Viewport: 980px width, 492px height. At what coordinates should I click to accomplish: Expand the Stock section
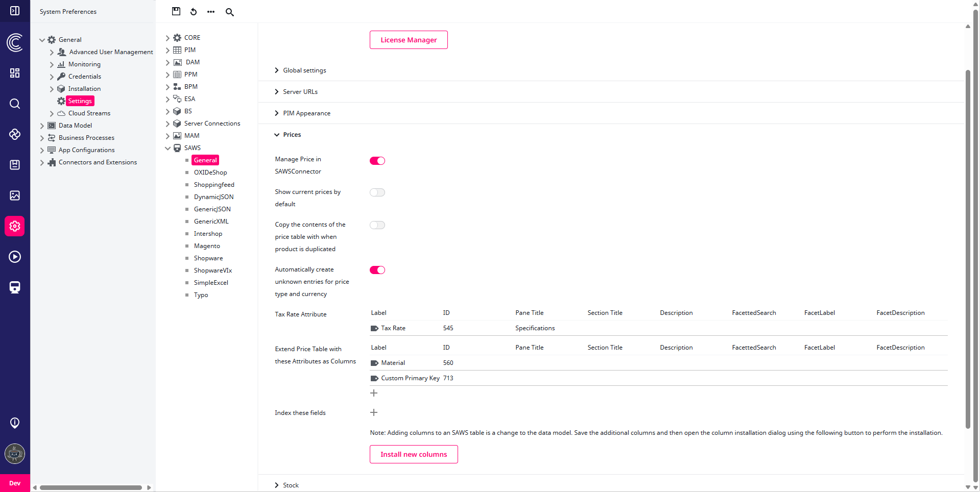pyautogui.click(x=291, y=485)
